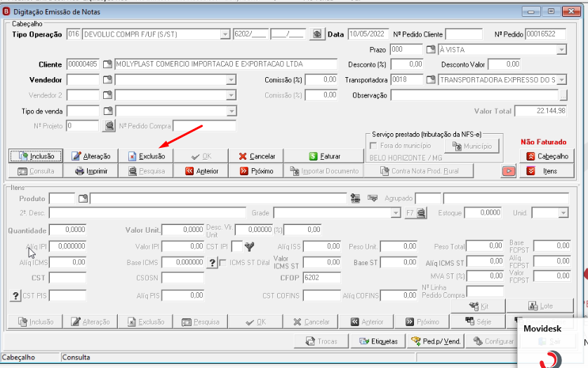Click the Nº Pedido field 00016522
Screen dimensions: 588x368
(x=545, y=34)
